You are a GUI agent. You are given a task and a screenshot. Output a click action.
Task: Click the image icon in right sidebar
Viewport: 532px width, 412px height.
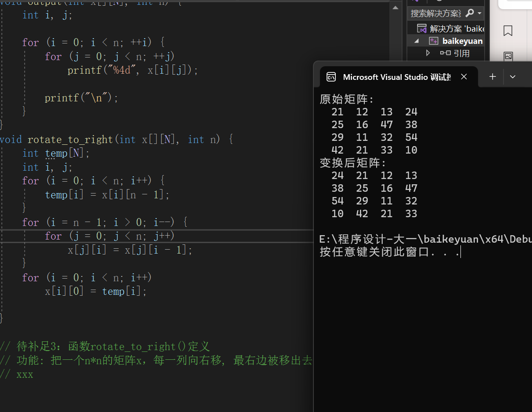(508, 56)
